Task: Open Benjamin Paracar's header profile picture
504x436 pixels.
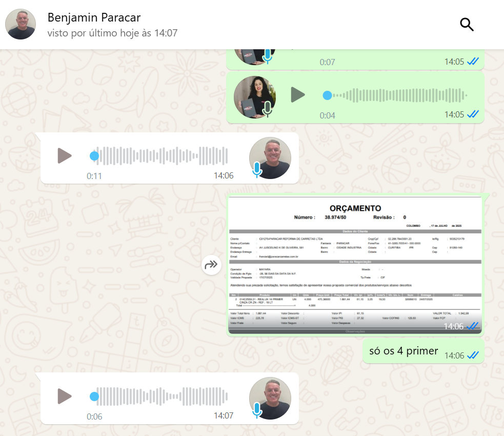Action: tap(21, 24)
